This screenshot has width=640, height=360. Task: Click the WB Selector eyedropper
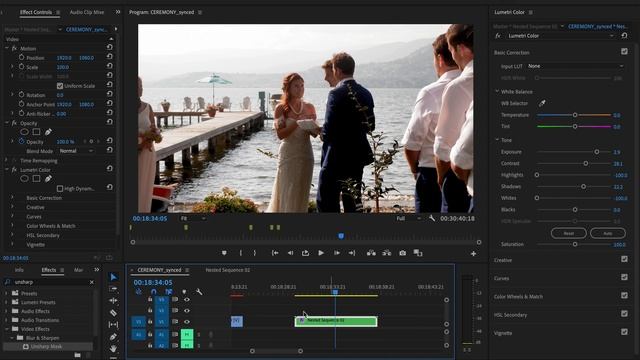click(x=542, y=103)
